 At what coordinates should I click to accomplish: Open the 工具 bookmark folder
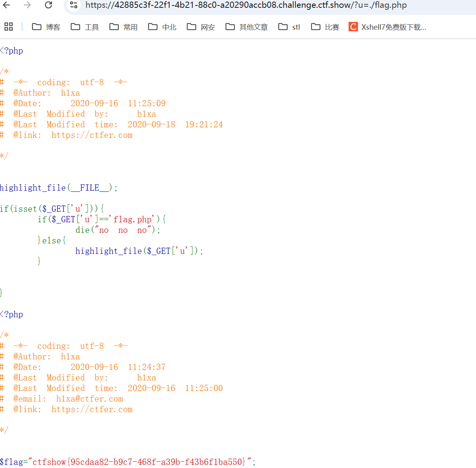(x=85, y=27)
